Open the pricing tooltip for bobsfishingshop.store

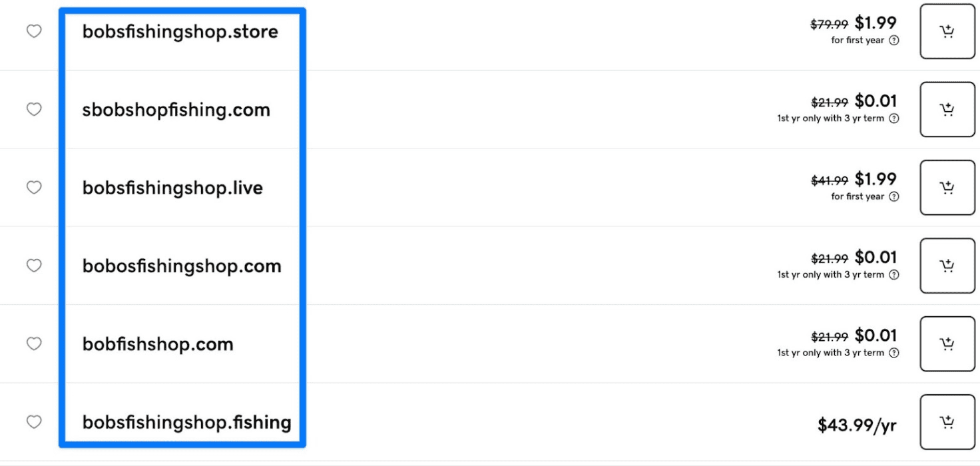[x=895, y=41]
